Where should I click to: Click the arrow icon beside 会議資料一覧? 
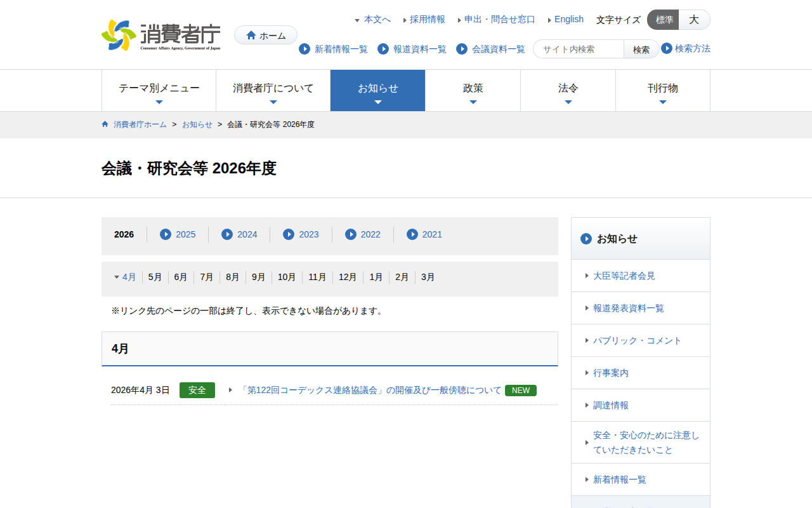pyautogui.click(x=462, y=49)
